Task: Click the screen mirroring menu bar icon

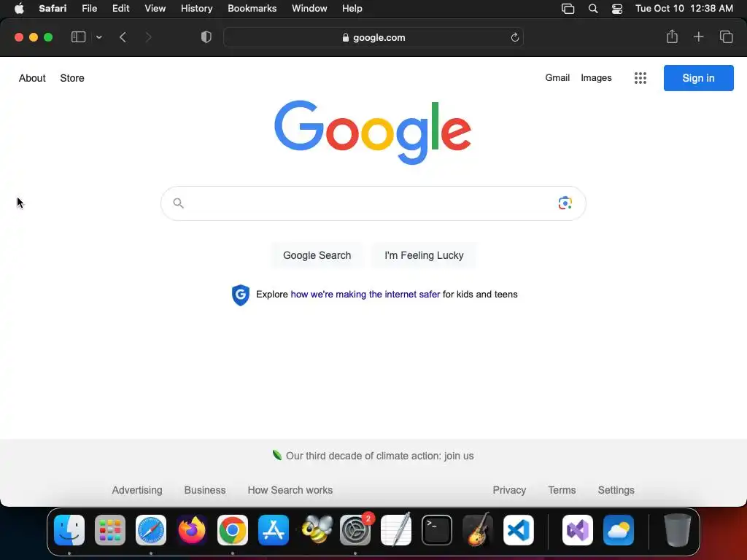Action: [568, 8]
